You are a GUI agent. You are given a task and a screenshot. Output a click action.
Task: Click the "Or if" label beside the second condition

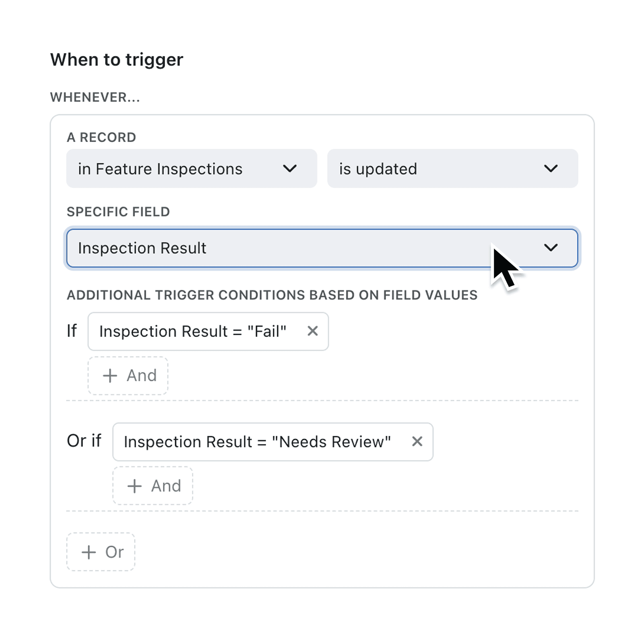(84, 441)
